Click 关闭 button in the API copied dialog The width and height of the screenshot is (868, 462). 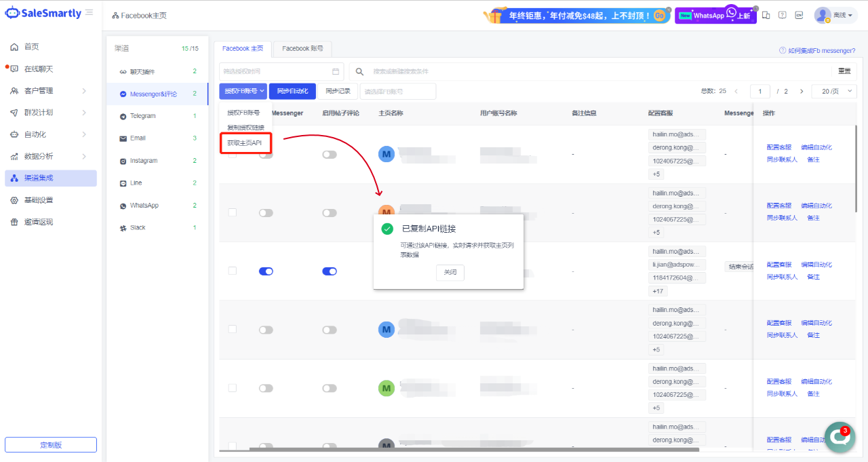[x=450, y=272]
